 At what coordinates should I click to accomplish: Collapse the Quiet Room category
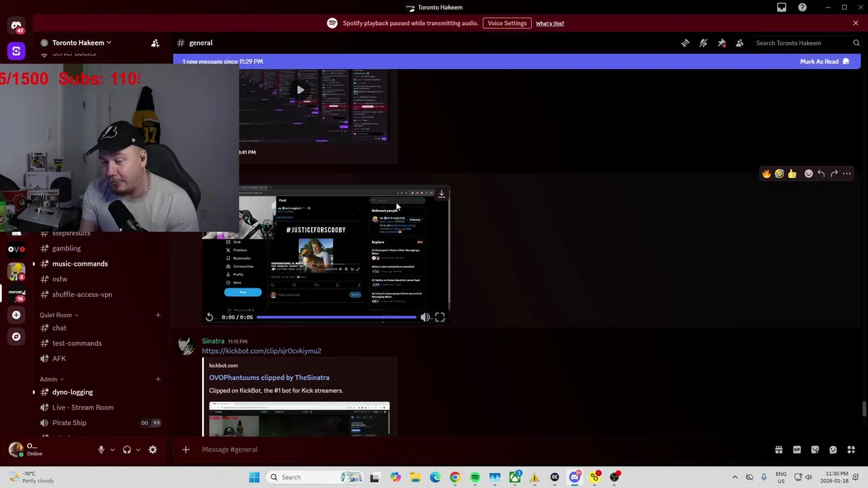[58, 315]
